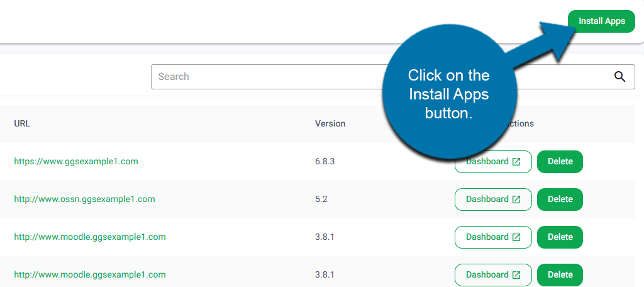Screen dimensions: 644x287
Task: Open the https://www.ggsexample1.com link
Action: coord(76,161)
